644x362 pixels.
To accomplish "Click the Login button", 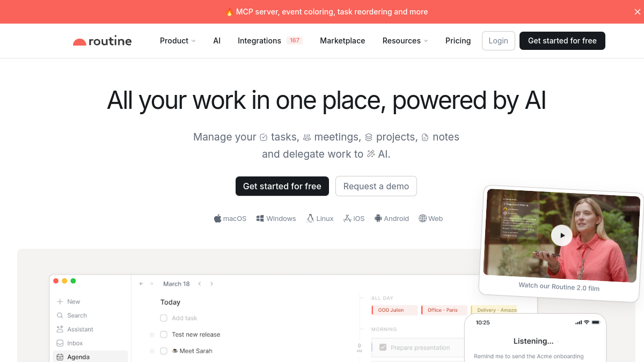I will coord(499,41).
